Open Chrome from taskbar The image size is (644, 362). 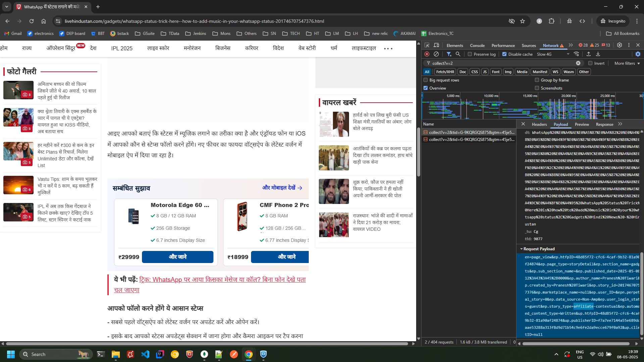249,354
